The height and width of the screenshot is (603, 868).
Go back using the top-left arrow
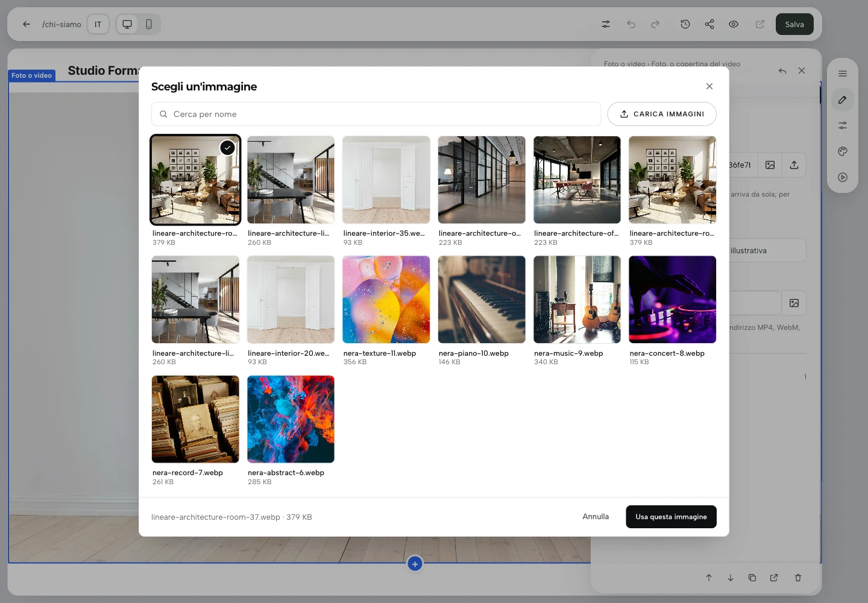tap(27, 24)
